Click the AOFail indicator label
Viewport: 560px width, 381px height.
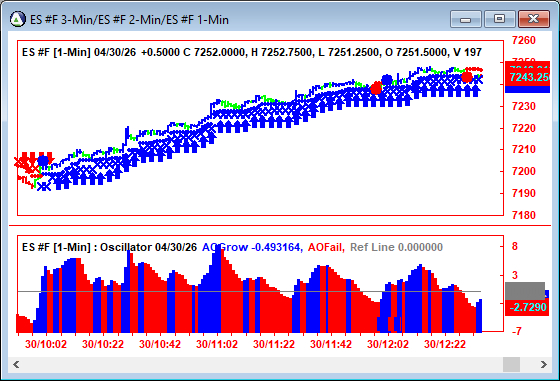coord(326,247)
